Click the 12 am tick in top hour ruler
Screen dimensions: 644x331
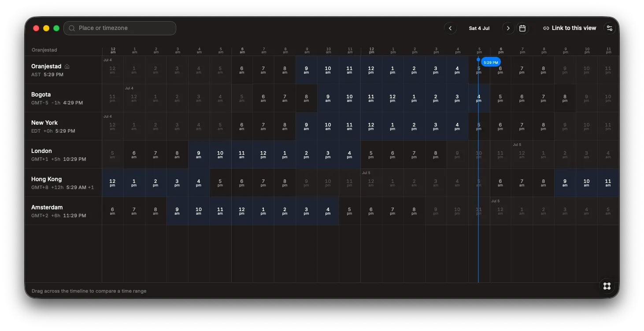coord(113,51)
